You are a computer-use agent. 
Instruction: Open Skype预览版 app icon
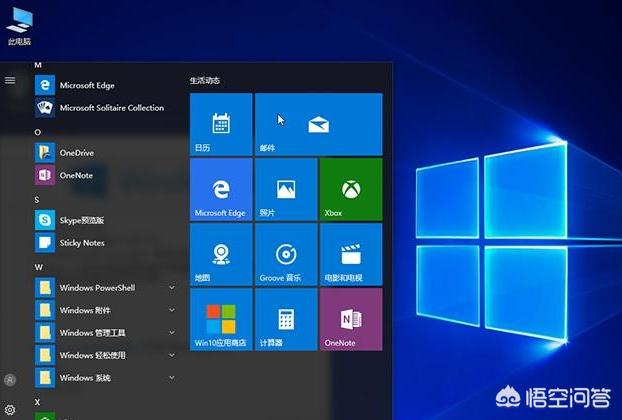[45, 220]
